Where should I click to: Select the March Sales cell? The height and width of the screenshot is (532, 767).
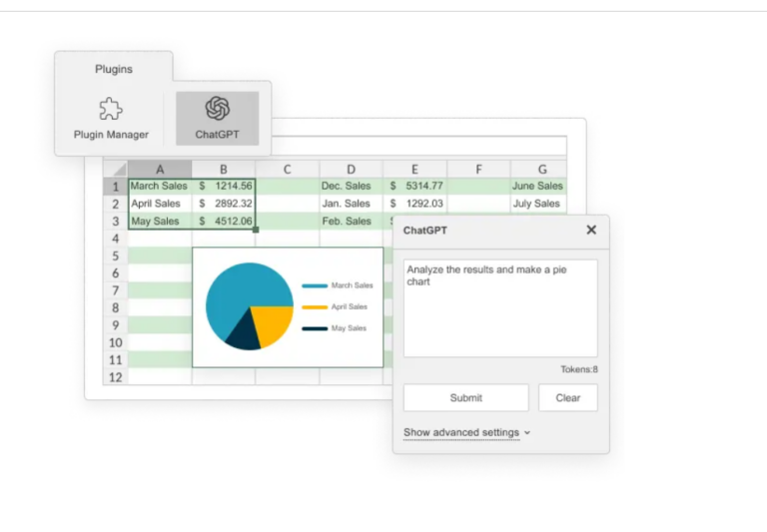click(160, 186)
